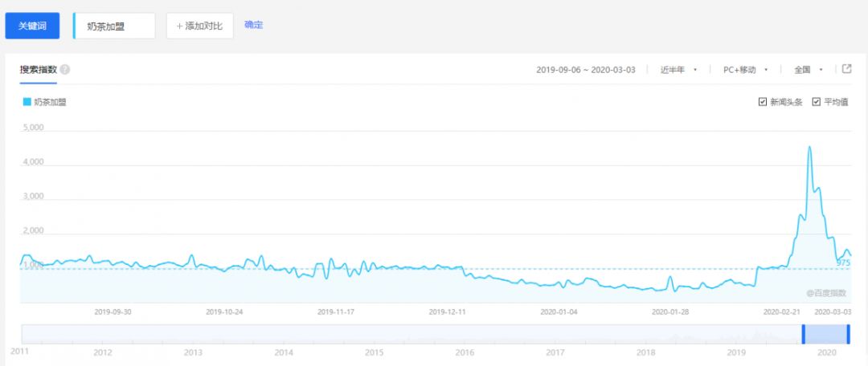Expand the 全国 region dropdown
Image resolution: width=868 pixels, height=366 pixels.
[x=808, y=70]
